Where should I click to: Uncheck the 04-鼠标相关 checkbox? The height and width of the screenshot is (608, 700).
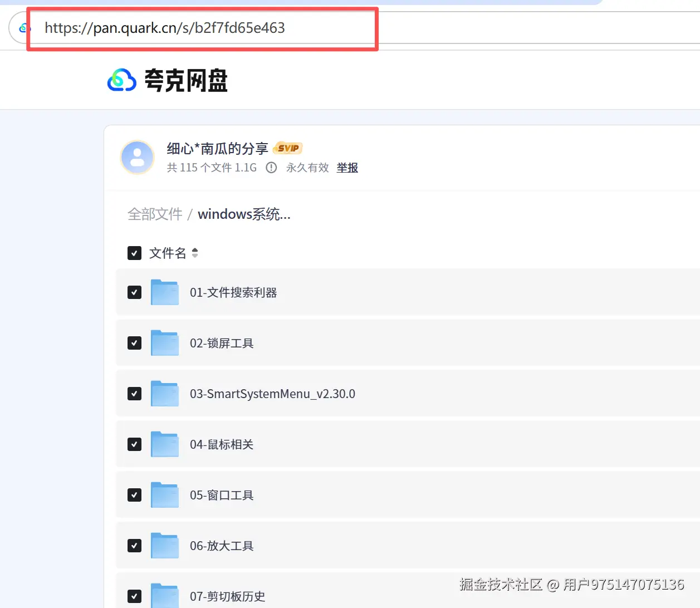coord(134,444)
